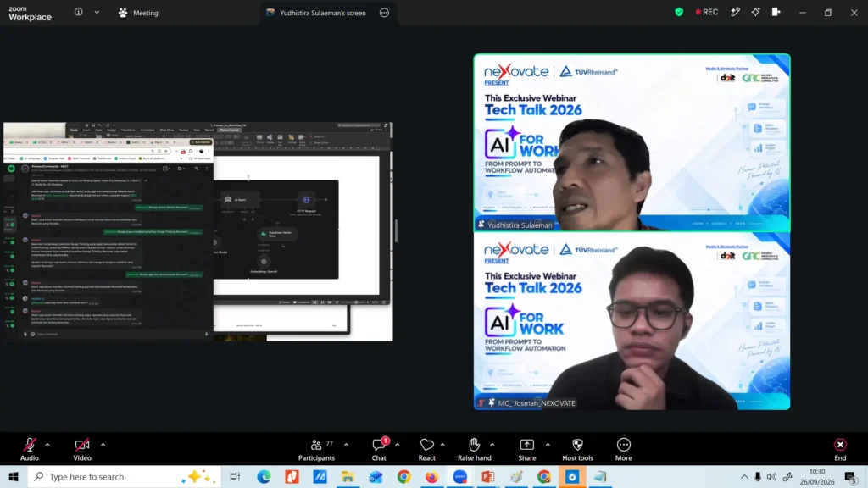This screenshot has height=488, width=868.
Task: Start Video camera
Action: 82,449
